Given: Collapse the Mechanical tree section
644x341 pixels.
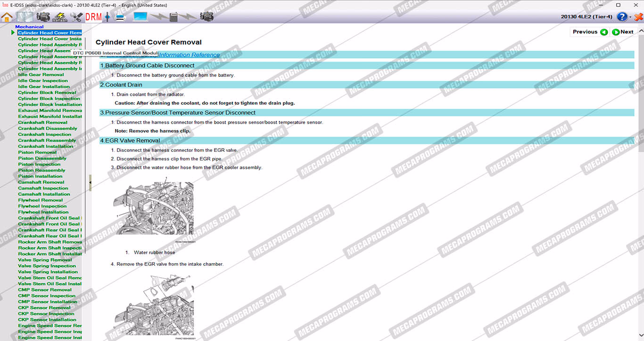Looking at the screenshot, I should click(x=29, y=27).
